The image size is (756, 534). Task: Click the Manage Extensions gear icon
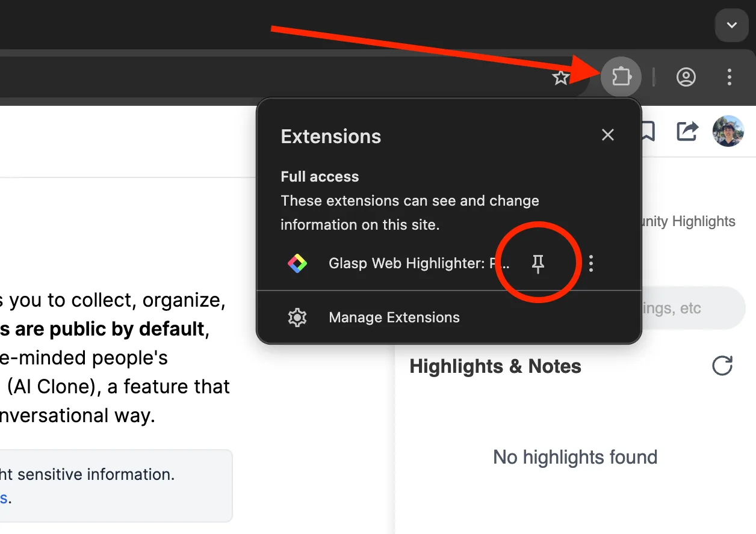point(297,318)
